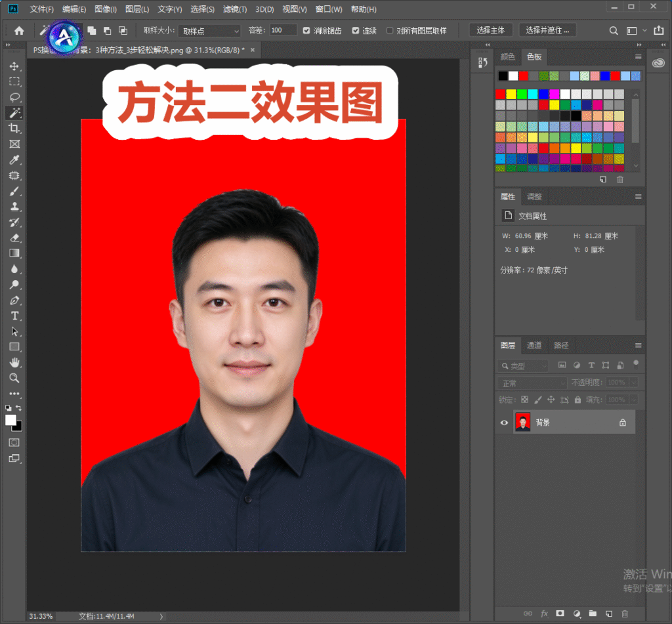Screen dimensions: 672x624
Task: Click the Add layer mask icon
Action: click(x=560, y=614)
